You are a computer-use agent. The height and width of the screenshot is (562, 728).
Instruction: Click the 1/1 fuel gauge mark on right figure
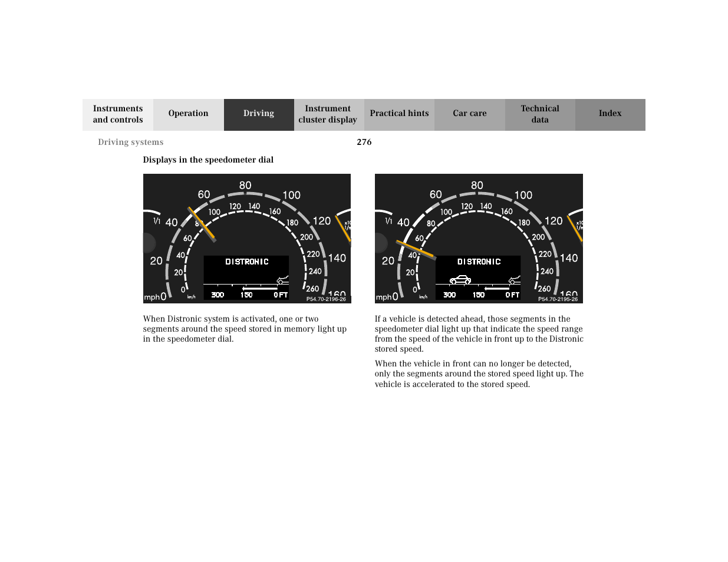coord(388,221)
